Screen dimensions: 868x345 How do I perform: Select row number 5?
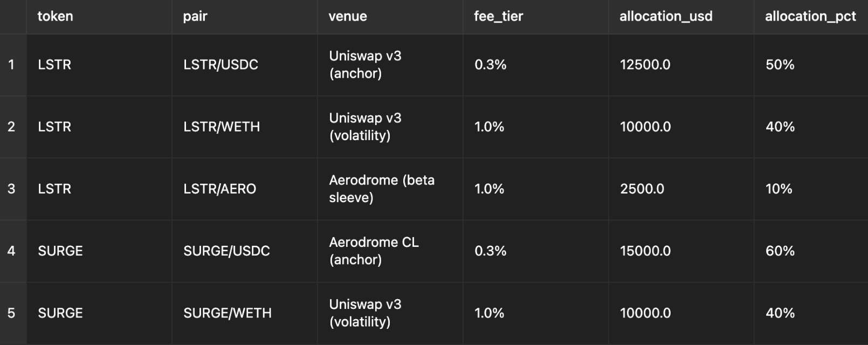pos(11,313)
